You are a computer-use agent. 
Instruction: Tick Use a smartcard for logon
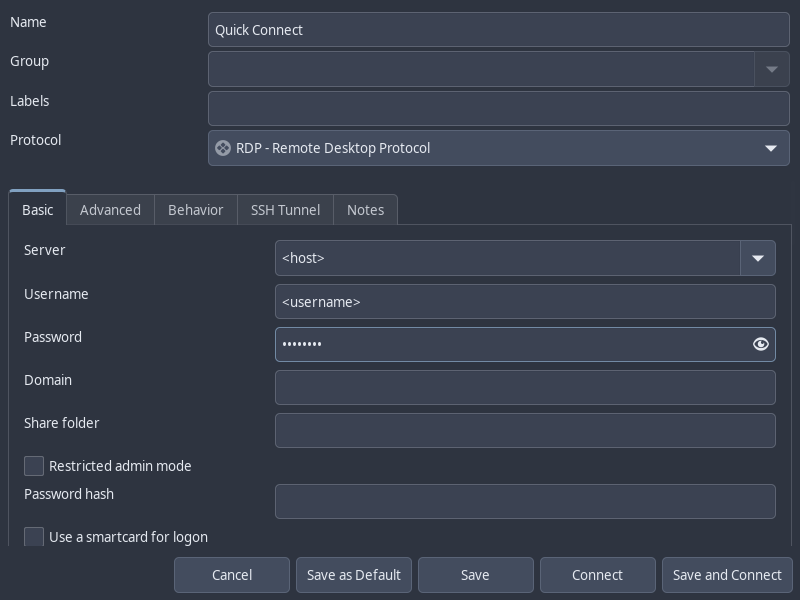(35, 537)
